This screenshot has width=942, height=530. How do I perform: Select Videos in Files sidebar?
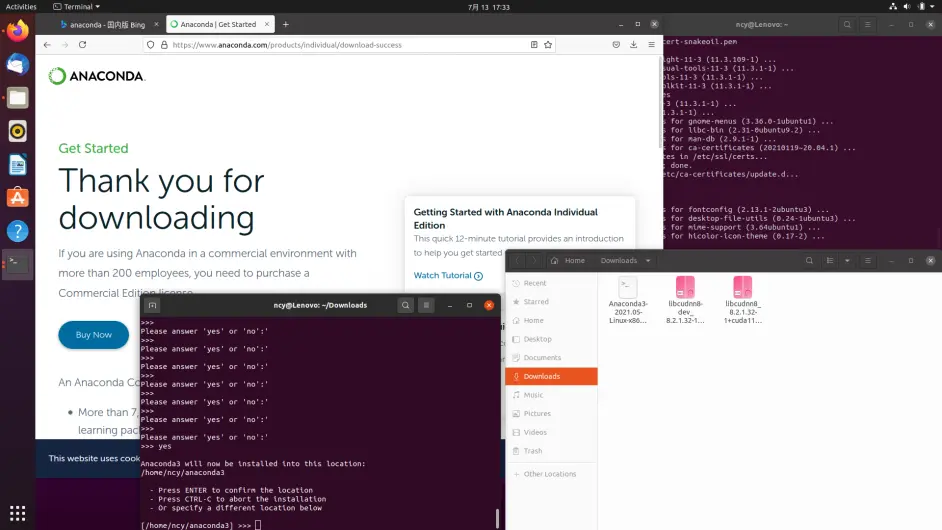pos(552,432)
